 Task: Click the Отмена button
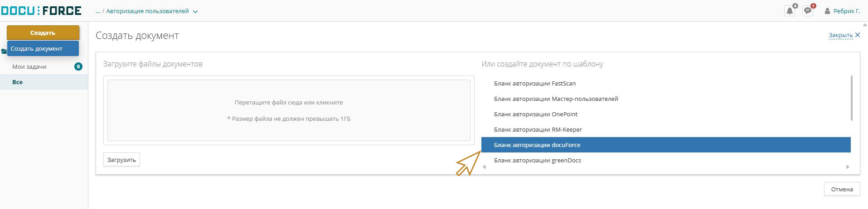tap(842, 189)
